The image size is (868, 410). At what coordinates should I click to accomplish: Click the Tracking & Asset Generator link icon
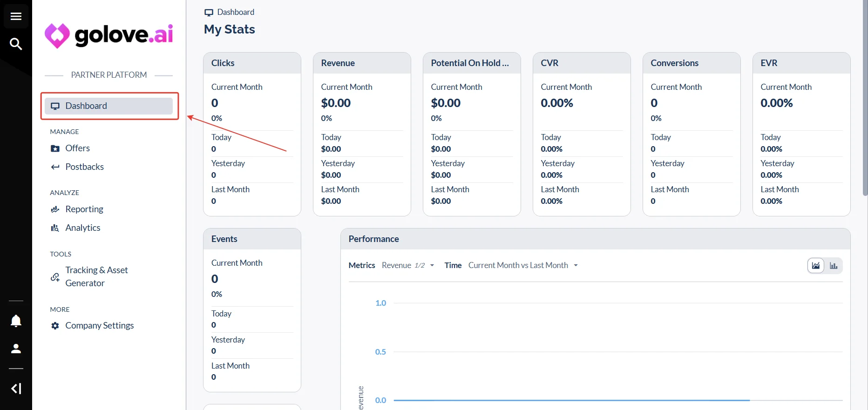(55, 277)
